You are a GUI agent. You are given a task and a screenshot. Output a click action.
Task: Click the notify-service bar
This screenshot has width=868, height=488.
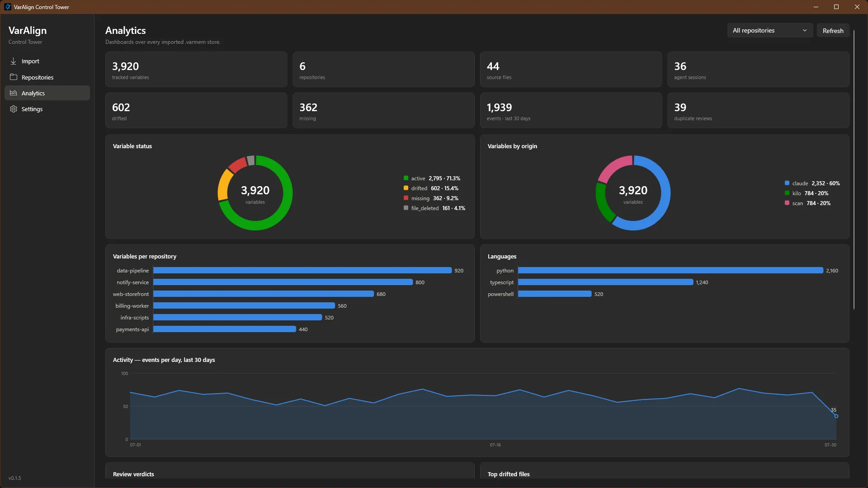click(x=283, y=282)
